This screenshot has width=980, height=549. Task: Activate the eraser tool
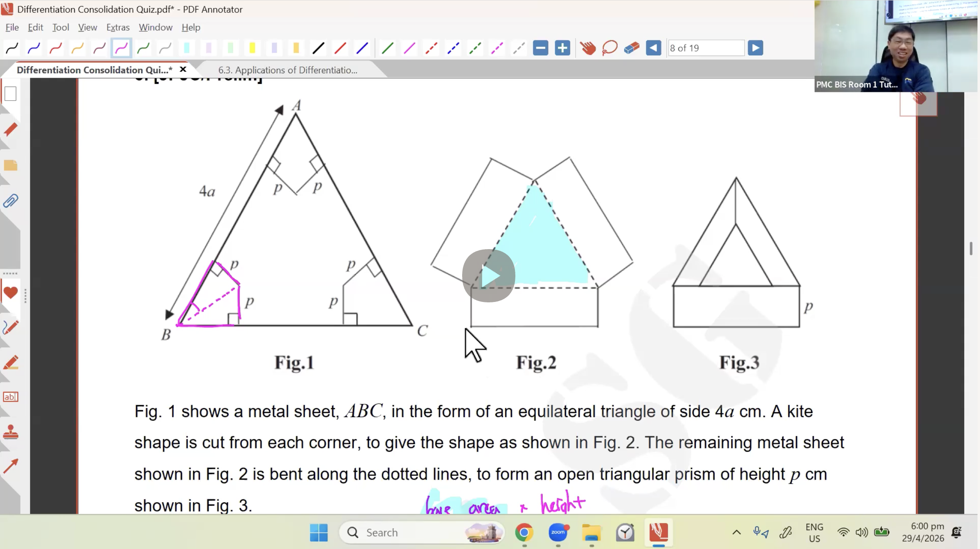coord(631,48)
